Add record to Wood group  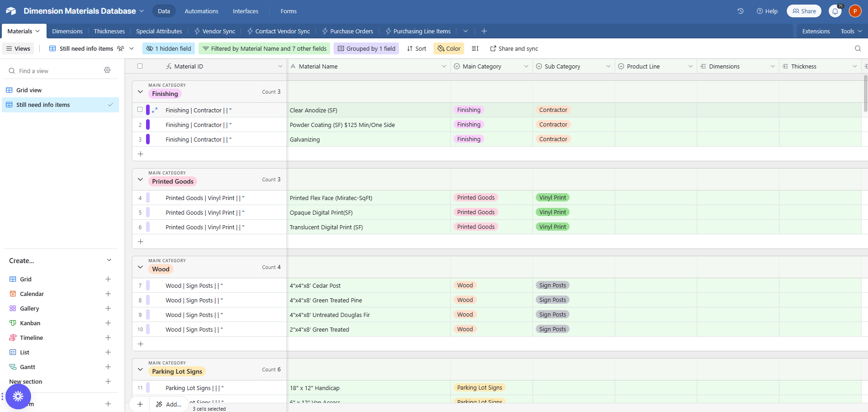point(141,344)
